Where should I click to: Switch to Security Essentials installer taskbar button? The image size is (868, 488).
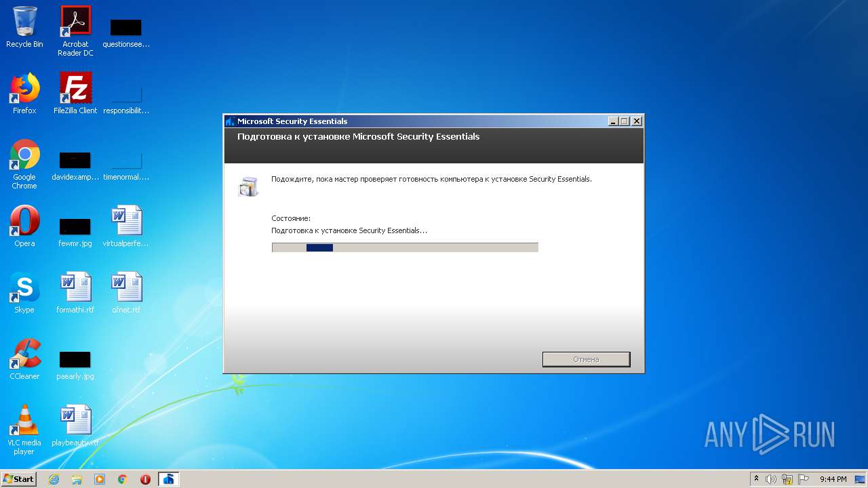168,479
